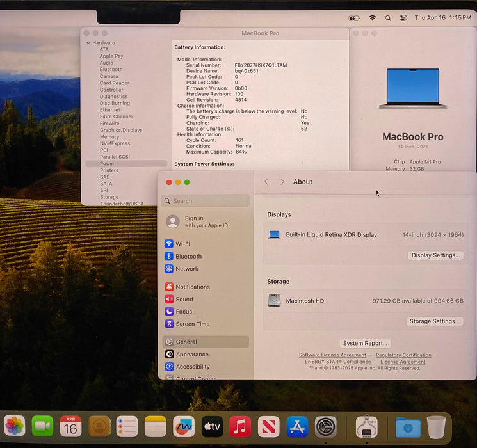
Task: Select Memory in System Information sidebar
Action: point(109,136)
